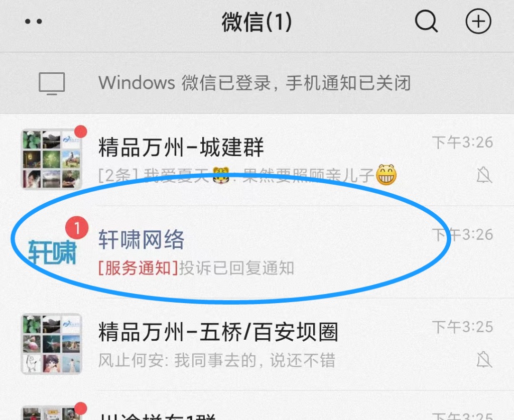The height and width of the screenshot is (420, 514).
Task: Open chat 精品万州-五桥/百安坝圈
Action: pos(257,344)
